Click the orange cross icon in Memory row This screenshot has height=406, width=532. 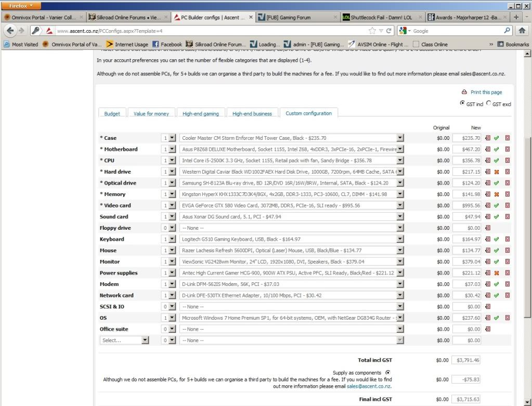[x=496, y=194]
